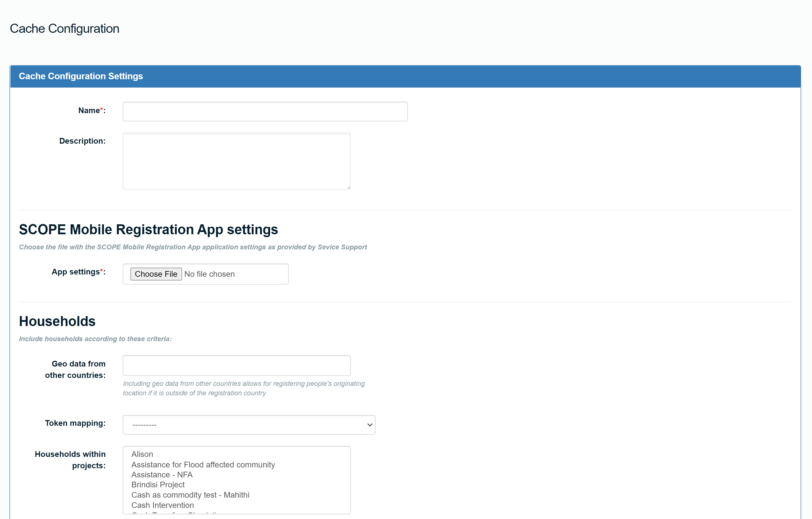Click the Token mapping label
The width and height of the screenshot is (812, 519).
pos(75,423)
